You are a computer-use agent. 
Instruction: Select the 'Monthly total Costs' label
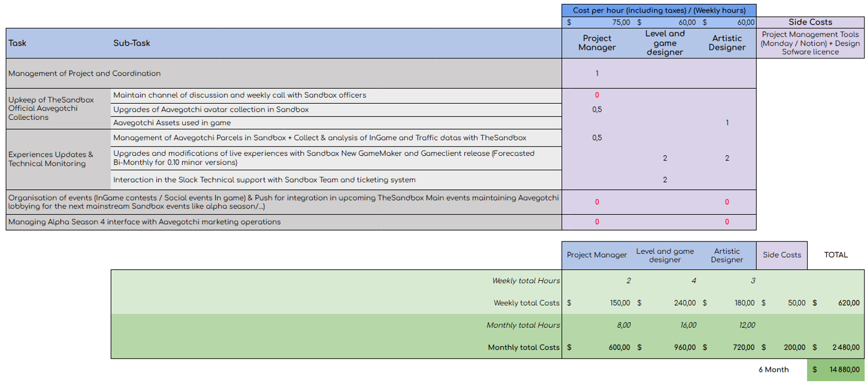coord(524,347)
